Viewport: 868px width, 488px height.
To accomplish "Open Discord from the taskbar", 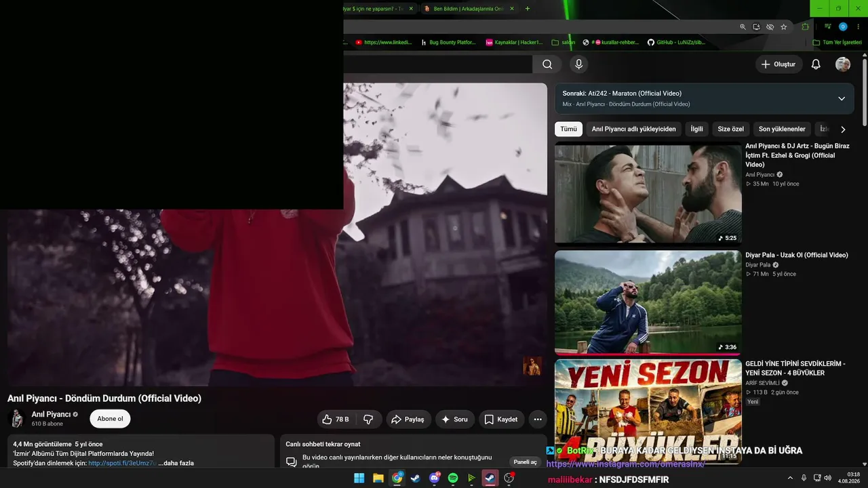I will tap(434, 479).
